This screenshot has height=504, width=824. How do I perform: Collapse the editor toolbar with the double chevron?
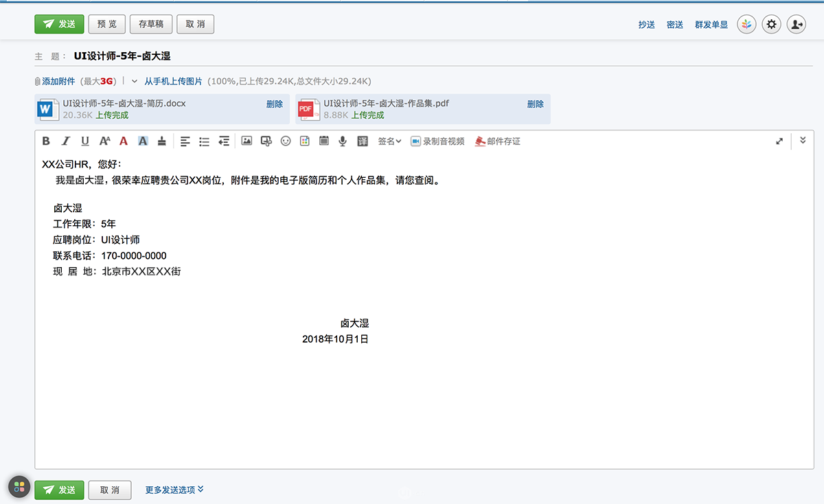tap(803, 140)
